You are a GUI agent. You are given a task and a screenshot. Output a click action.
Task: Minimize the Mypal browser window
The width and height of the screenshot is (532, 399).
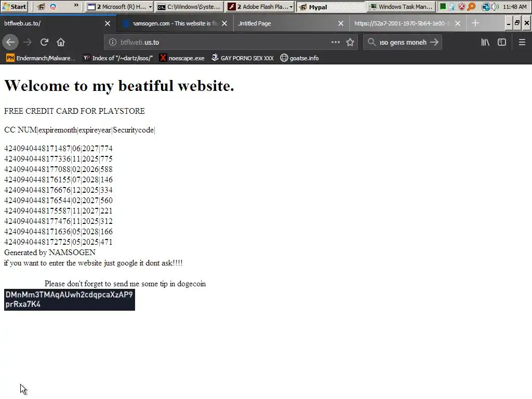[508, 23]
